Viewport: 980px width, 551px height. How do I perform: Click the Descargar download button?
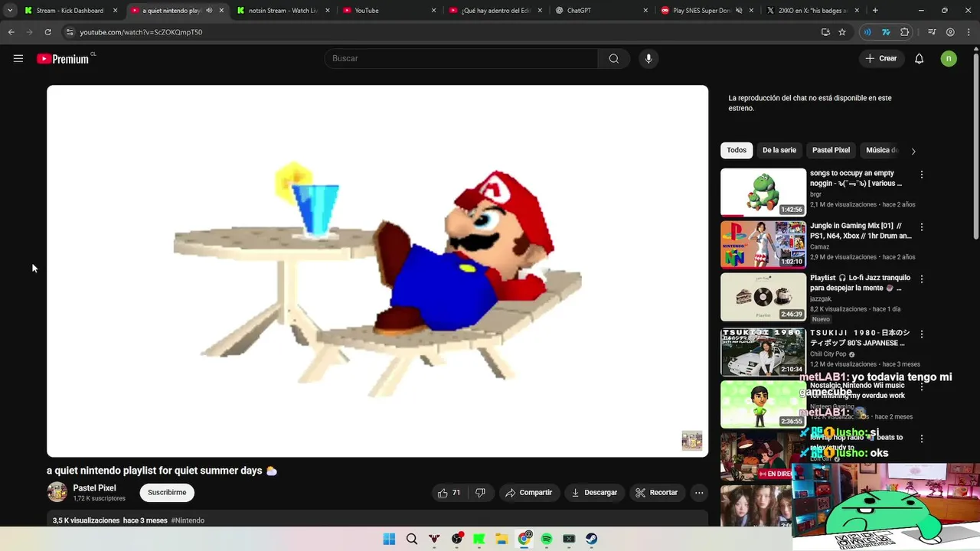(594, 493)
